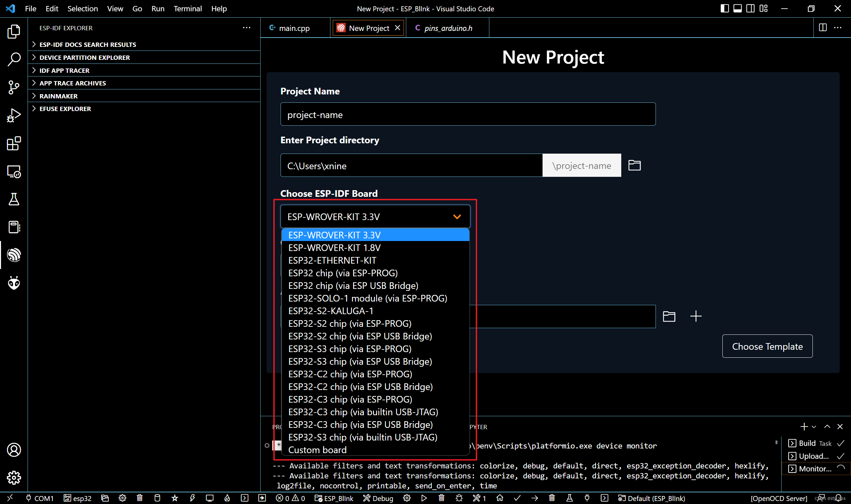Open the ESP-IDF Explorer activity bar icon
Image resolution: width=851 pixels, height=504 pixels.
point(14,255)
